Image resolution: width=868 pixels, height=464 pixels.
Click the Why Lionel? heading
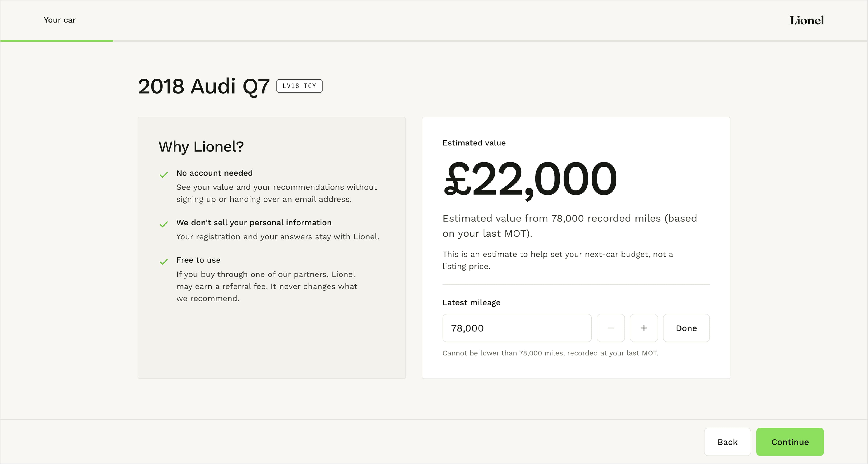[x=201, y=147]
